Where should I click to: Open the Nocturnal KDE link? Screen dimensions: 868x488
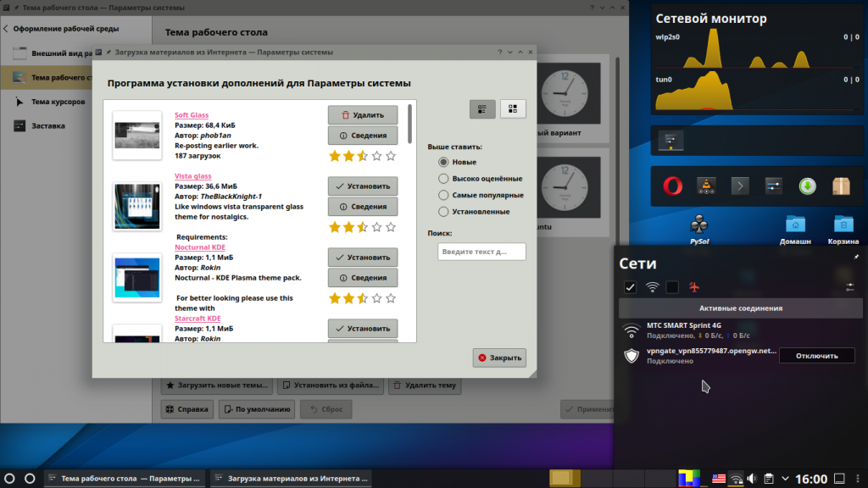200,247
